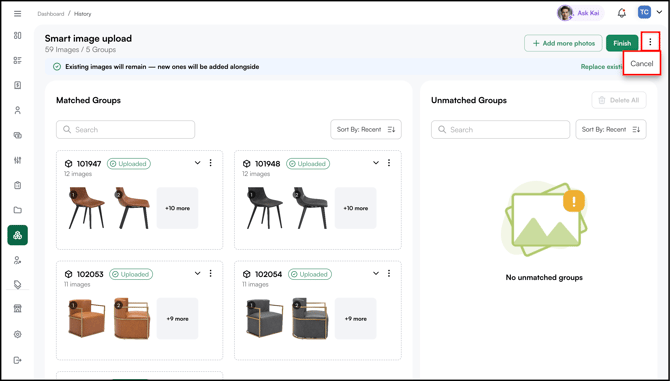Open second tan armchair thumbnail in 102053
670x381 pixels.
[132, 319]
